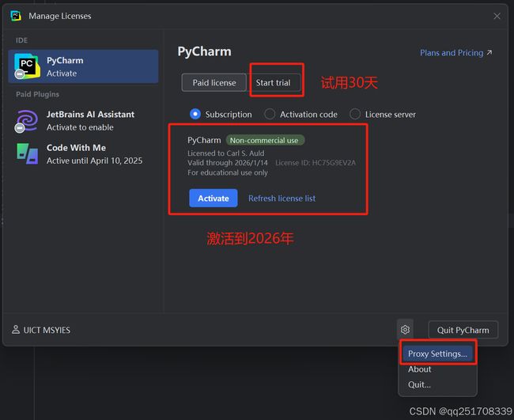Choose About in the popup menu
The width and height of the screenshot is (514, 420).
pos(420,369)
